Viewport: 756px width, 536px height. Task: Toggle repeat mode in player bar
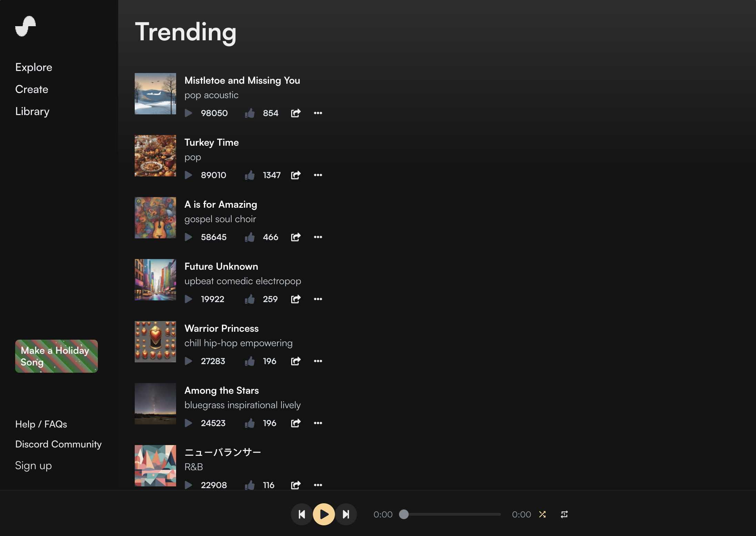[x=564, y=514]
